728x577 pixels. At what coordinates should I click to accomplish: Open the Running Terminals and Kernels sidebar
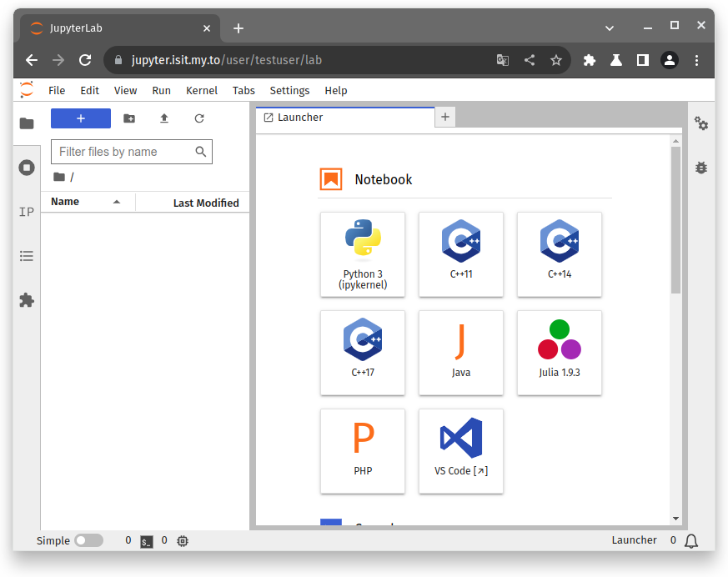[27, 168]
